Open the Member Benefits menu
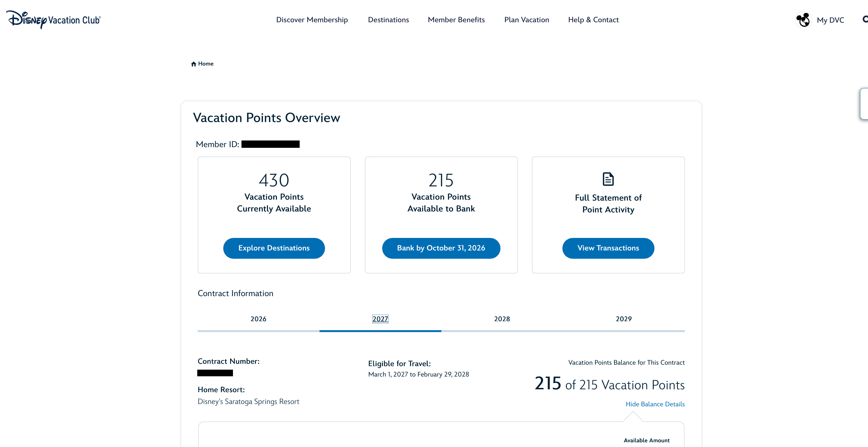This screenshot has width=868, height=447. point(456,20)
